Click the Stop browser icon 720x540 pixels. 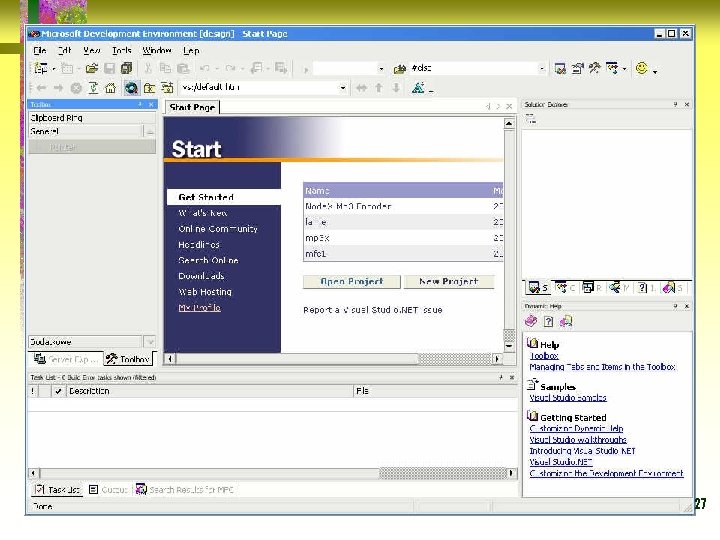[76, 88]
